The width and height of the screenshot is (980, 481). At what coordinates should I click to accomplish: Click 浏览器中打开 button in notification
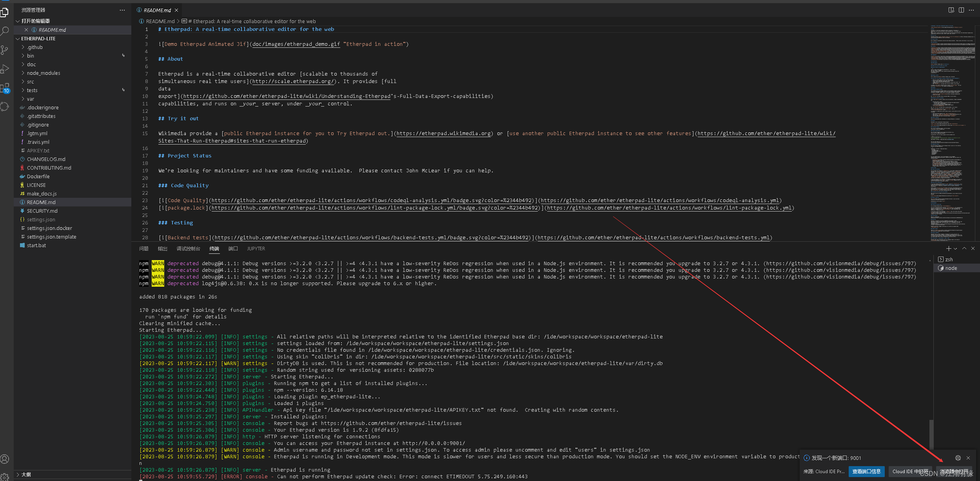954,471
